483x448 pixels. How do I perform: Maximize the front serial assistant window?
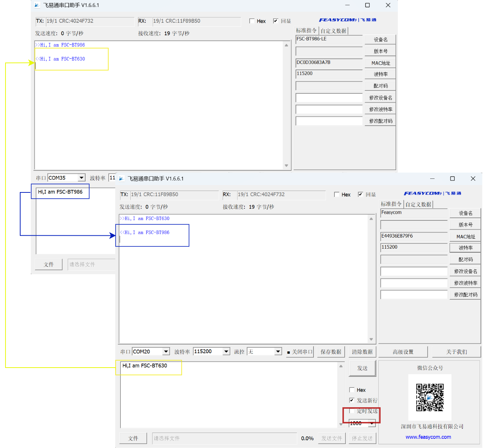(452, 178)
